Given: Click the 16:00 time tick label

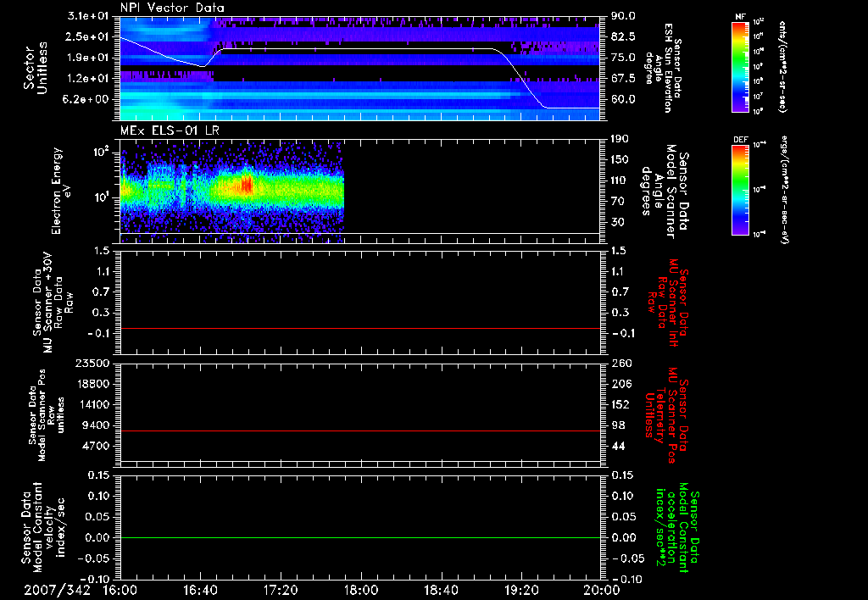Looking at the screenshot, I should pyautogui.click(x=120, y=590).
